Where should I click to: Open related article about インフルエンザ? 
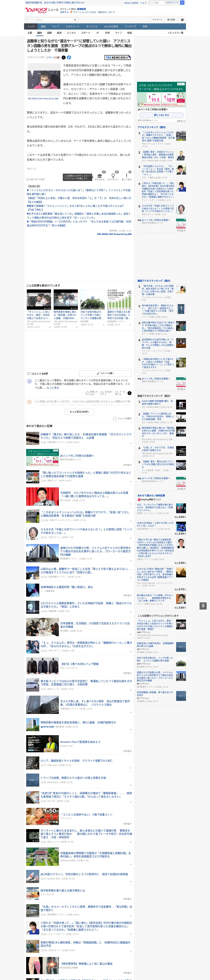pyautogui.click(x=79, y=192)
